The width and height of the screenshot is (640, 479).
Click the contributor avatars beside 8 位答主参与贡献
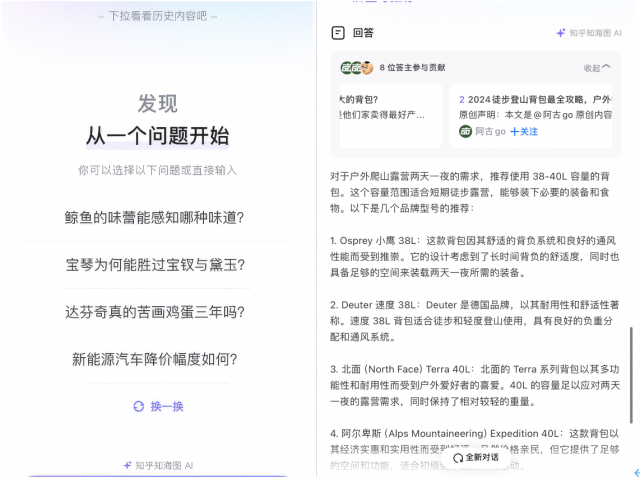357,67
